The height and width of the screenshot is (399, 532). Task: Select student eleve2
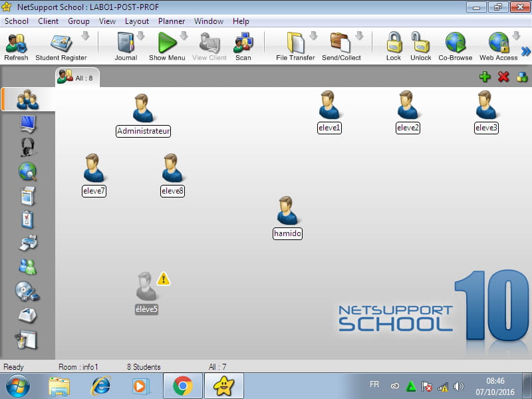pyautogui.click(x=408, y=112)
